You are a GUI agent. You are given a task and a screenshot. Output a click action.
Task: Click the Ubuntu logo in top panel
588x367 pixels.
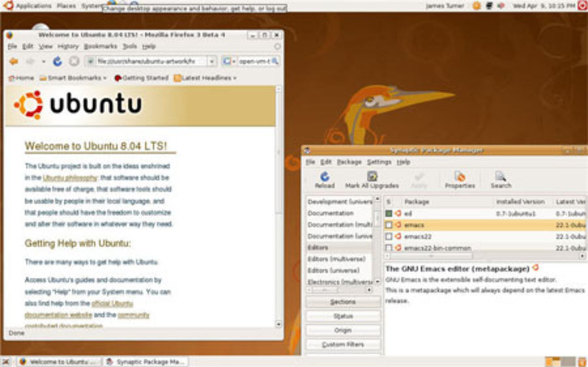click(x=8, y=6)
